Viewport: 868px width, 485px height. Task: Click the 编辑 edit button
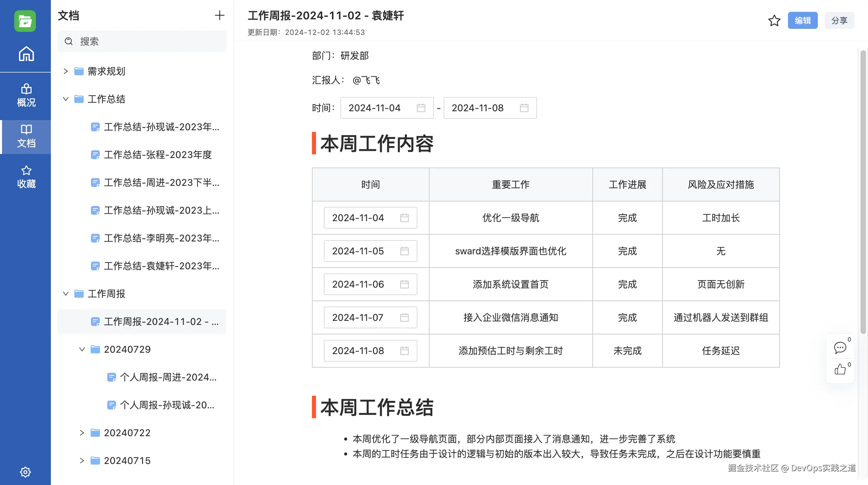click(x=802, y=21)
